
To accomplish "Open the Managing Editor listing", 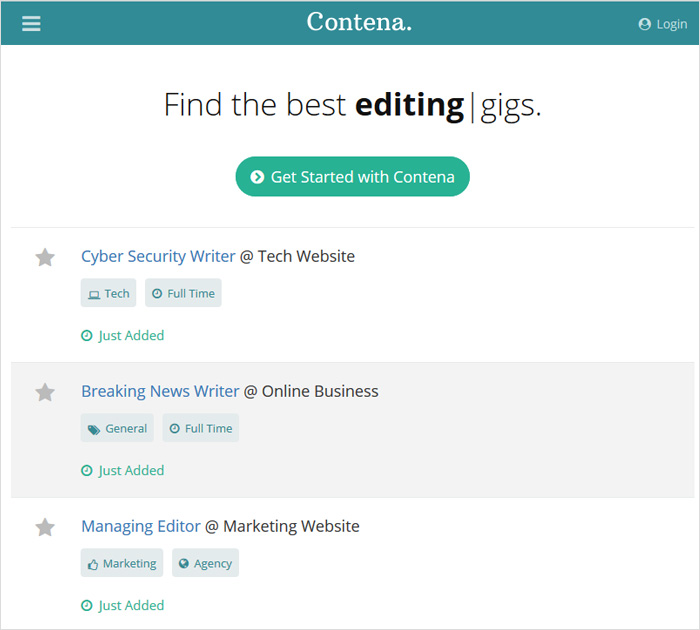I will [x=141, y=526].
